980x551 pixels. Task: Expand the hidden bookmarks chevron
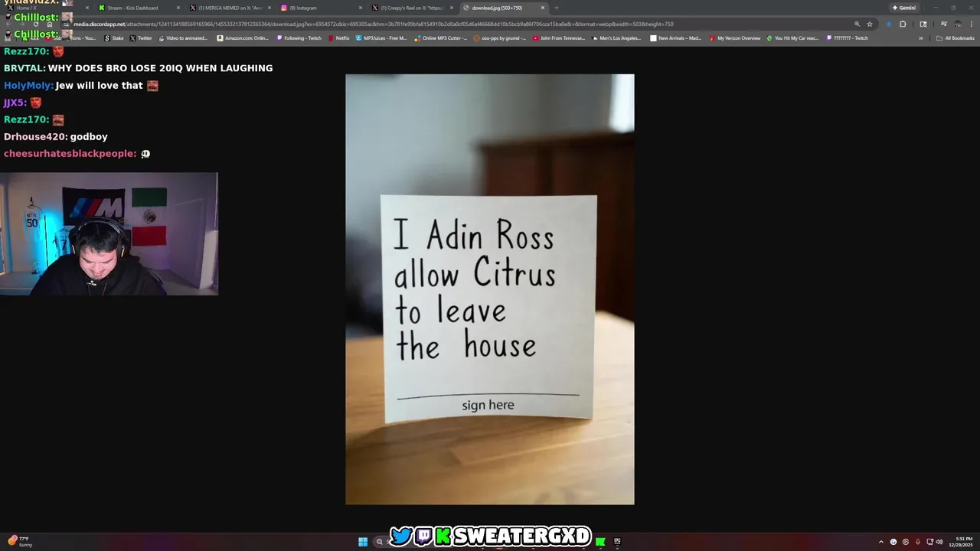point(921,38)
